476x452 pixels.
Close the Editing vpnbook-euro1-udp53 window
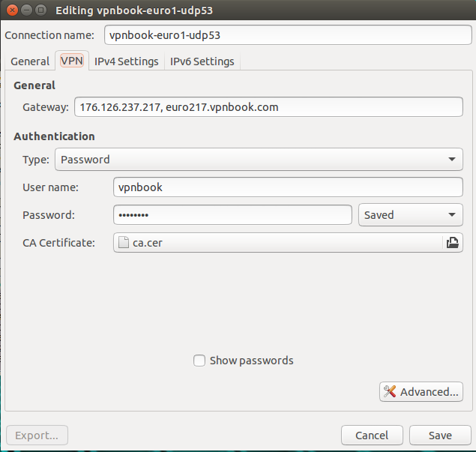pyautogui.click(x=12, y=10)
